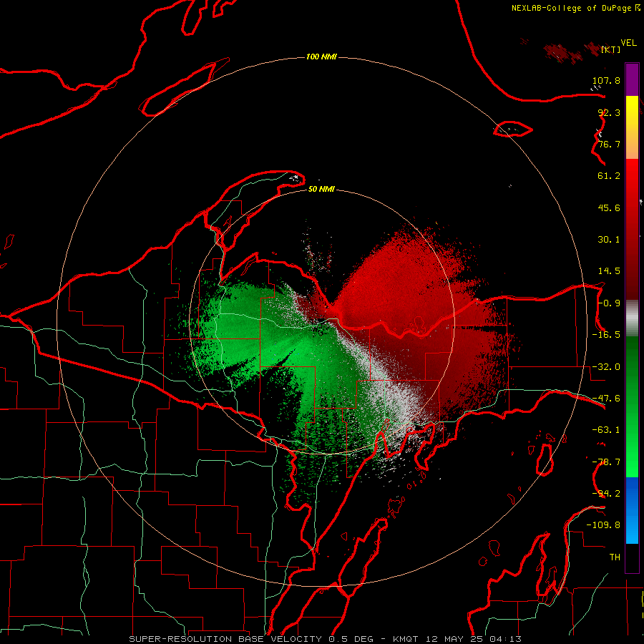Click the 61.2 scale value
Viewport: 644px width, 644px height.
(x=609, y=176)
